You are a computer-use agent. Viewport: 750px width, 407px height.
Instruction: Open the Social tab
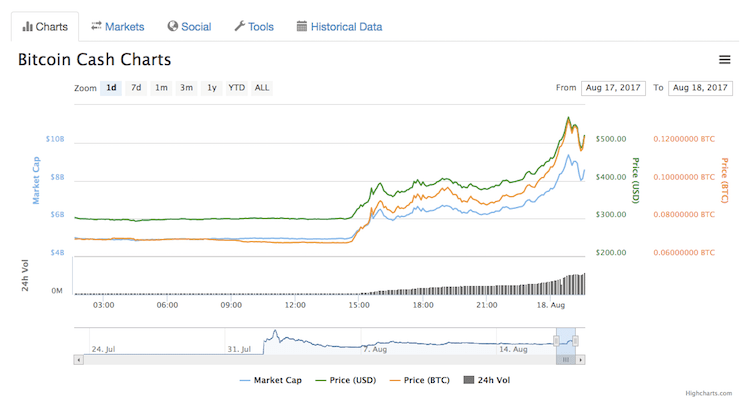tap(189, 27)
